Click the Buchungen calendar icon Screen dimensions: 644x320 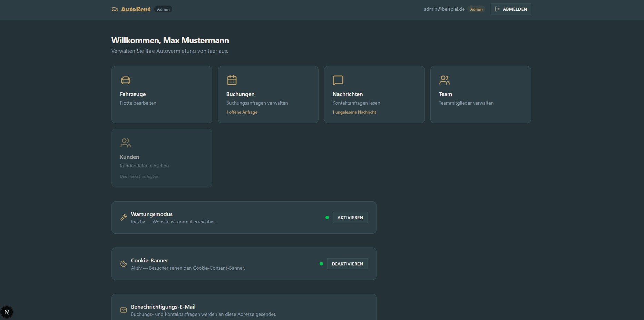pyautogui.click(x=232, y=80)
